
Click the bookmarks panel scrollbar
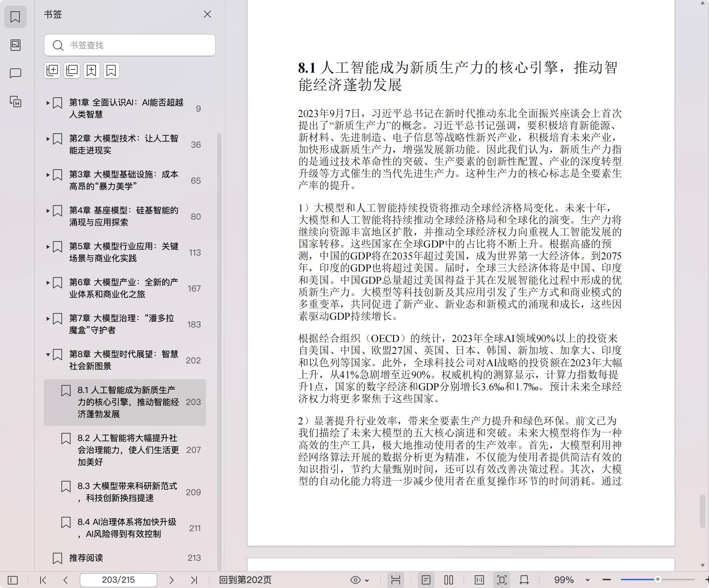click(x=219, y=351)
